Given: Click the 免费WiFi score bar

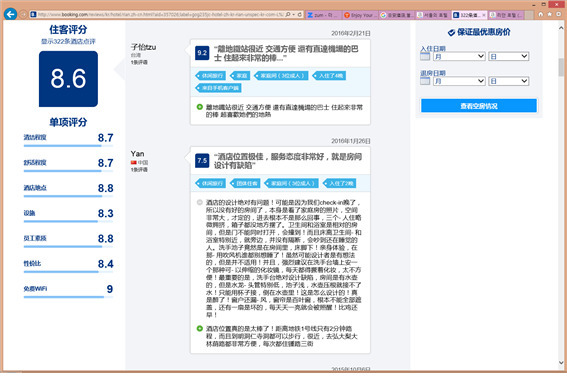Looking at the screenshot, I should (68, 297).
